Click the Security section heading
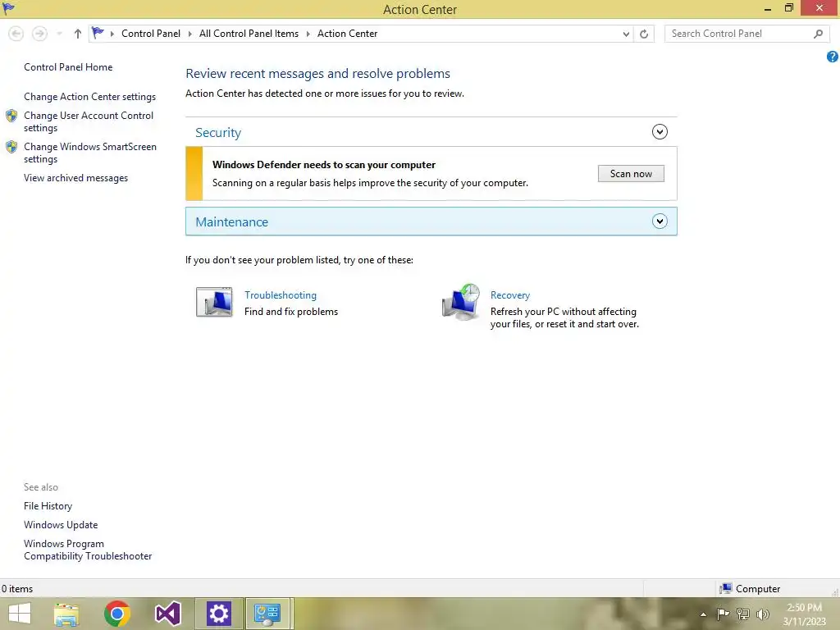 coord(218,132)
